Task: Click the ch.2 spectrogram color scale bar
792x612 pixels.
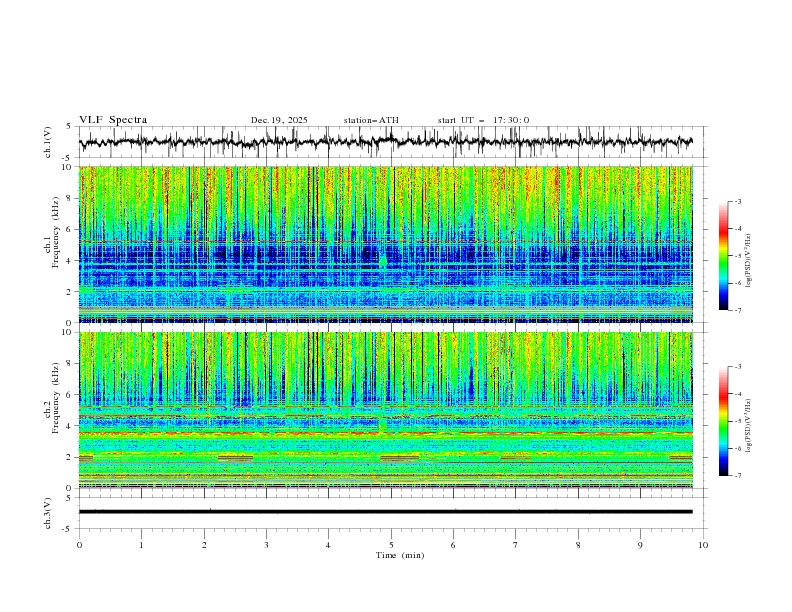Action: [x=724, y=421]
